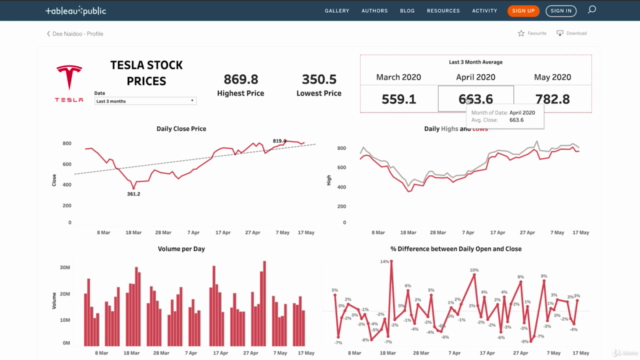Viewport: 640px width, 360px height.
Task: Click the Sign In button
Action: pyautogui.click(x=561, y=11)
